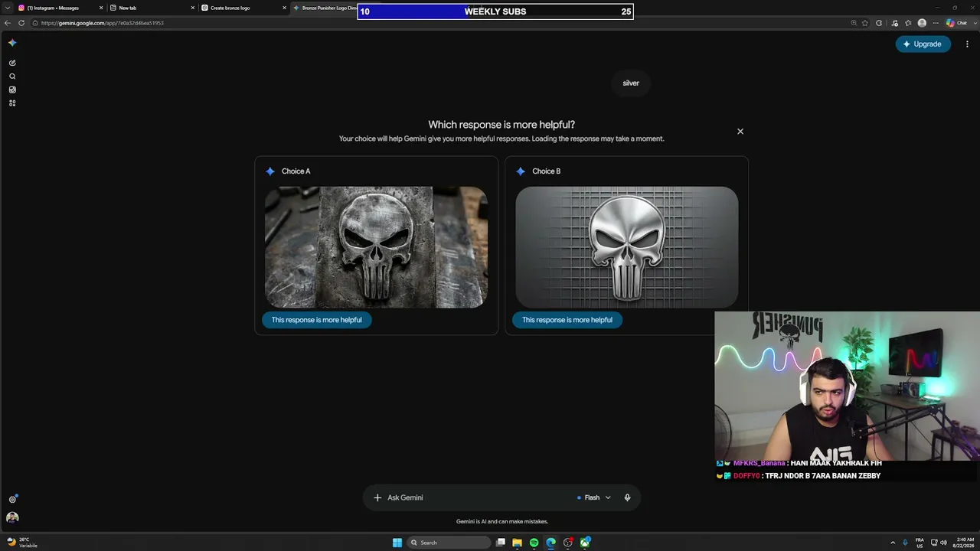Open the sidebar search chats icon

pyautogui.click(x=12, y=77)
